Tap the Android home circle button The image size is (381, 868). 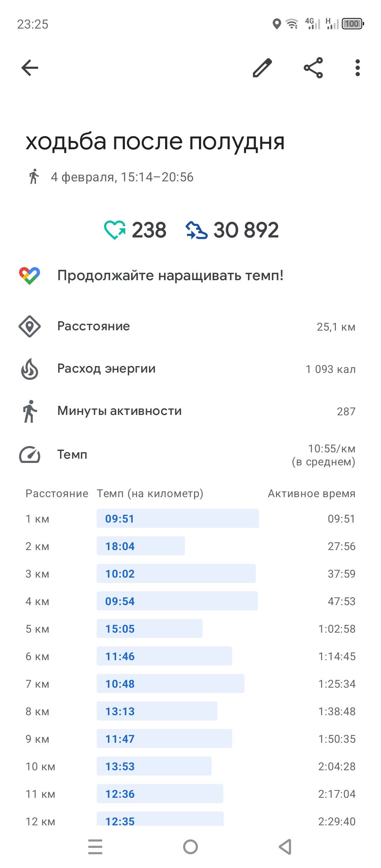190,847
